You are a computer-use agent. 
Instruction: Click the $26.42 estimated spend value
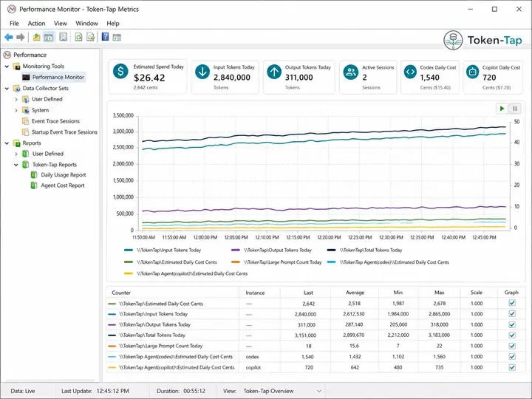coord(149,78)
